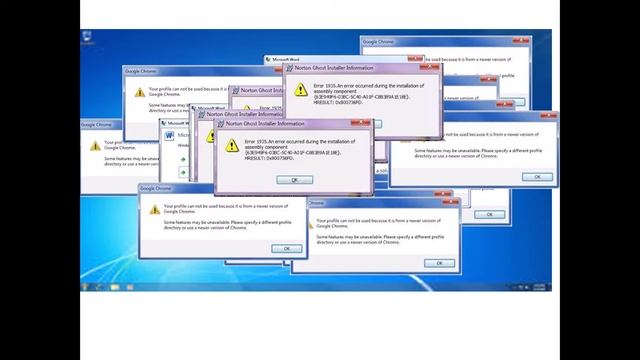Click 'Microsoft Word' title at the top center
The width and height of the screenshot is (640, 360).
point(285,60)
